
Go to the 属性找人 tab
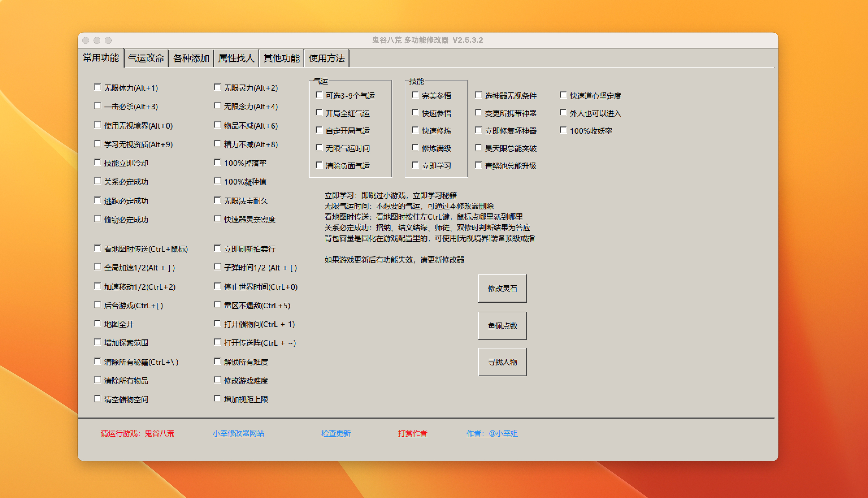(x=236, y=58)
